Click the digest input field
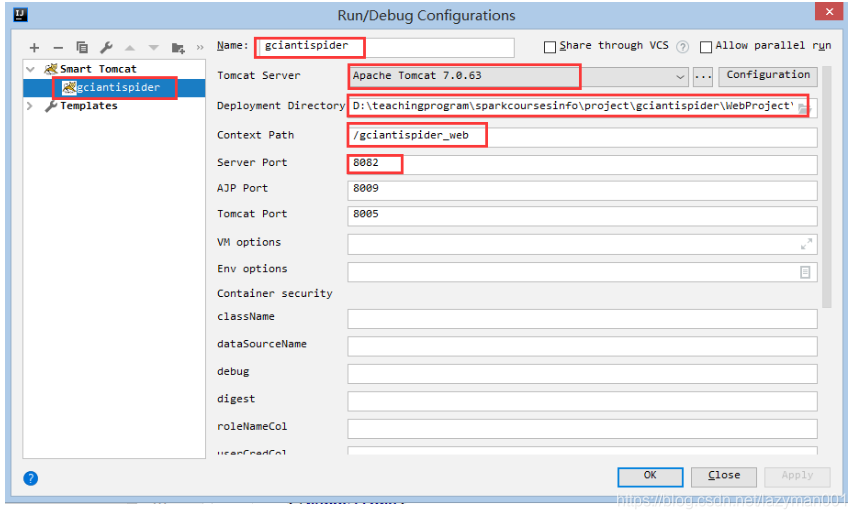This screenshot has width=856, height=519. (582, 401)
